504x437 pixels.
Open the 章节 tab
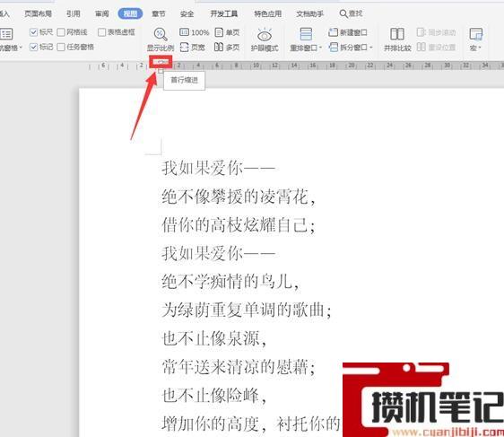[158, 13]
